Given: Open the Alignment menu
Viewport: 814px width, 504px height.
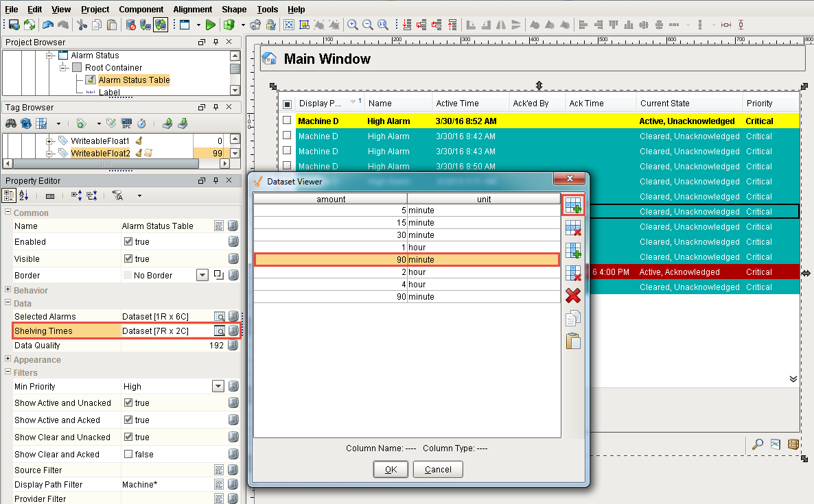Looking at the screenshot, I should coord(192,10).
